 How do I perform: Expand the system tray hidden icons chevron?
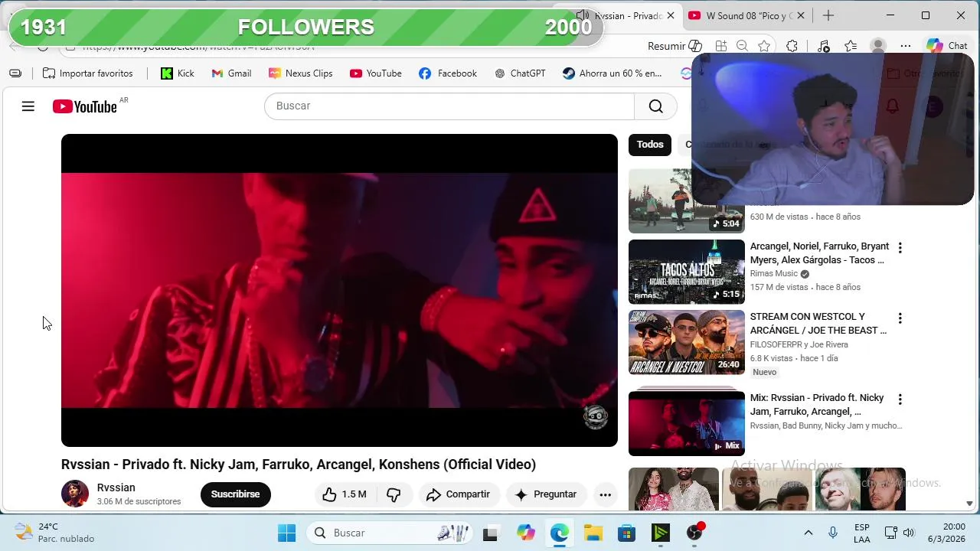[x=808, y=533]
